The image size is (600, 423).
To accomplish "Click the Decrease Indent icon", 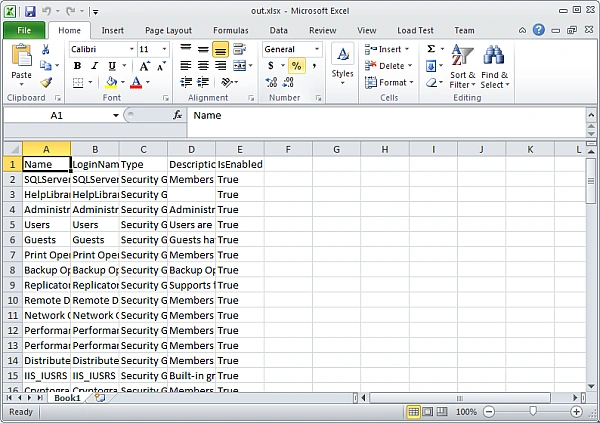I will point(186,82).
